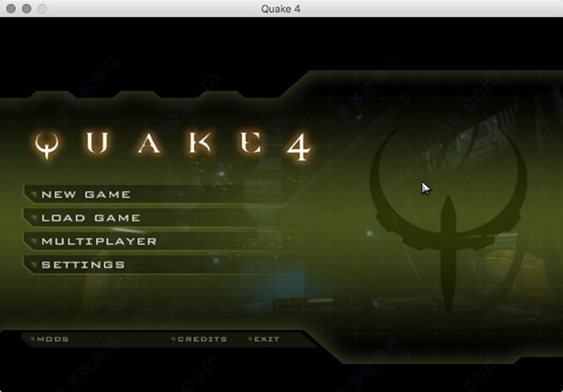This screenshot has height=392, width=563.
Task: Minimize the Quake 4 window
Action: (x=26, y=8)
